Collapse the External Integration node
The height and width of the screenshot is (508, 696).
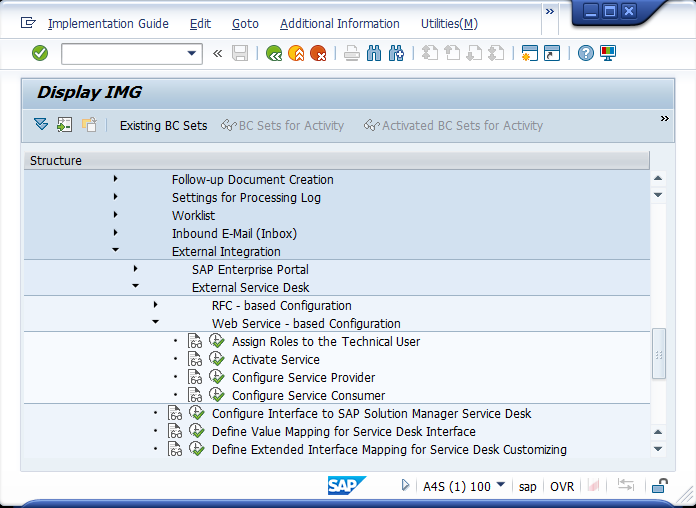(116, 252)
